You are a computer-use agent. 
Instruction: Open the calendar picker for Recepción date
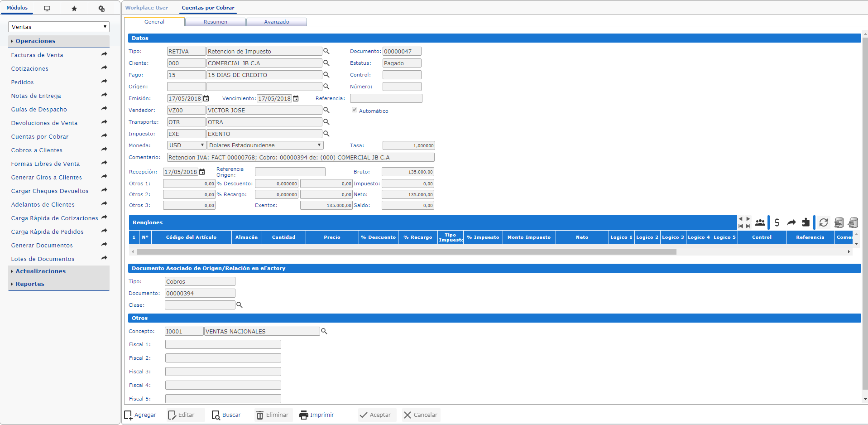tap(202, 172)
